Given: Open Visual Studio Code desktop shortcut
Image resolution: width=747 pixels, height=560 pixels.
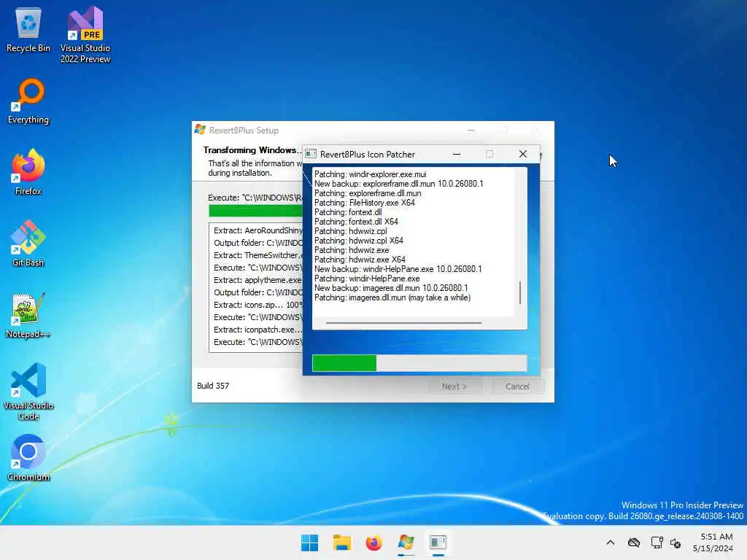Looking at the screenshot, I should pos(28,392).
